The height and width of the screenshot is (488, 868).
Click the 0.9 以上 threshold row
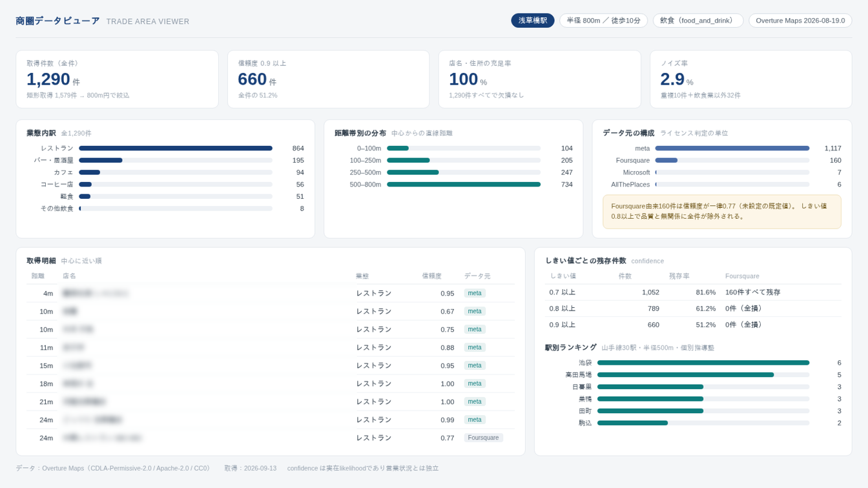(x=693, y=325)
